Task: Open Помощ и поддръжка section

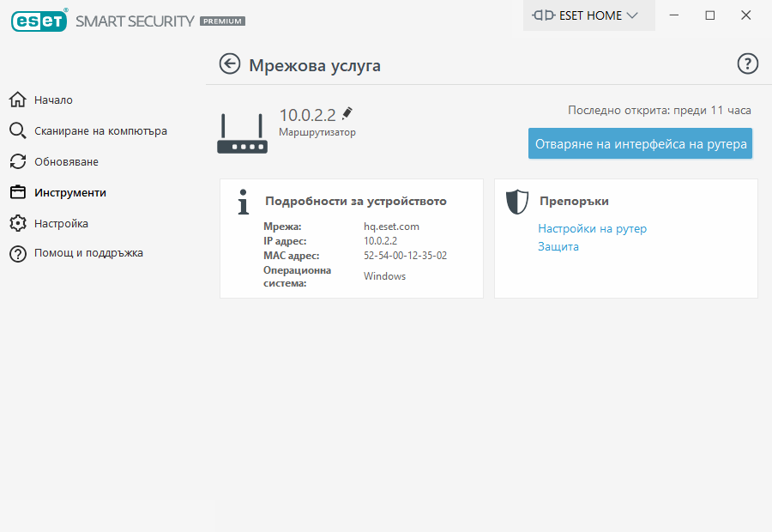Action: pos(88,253)
